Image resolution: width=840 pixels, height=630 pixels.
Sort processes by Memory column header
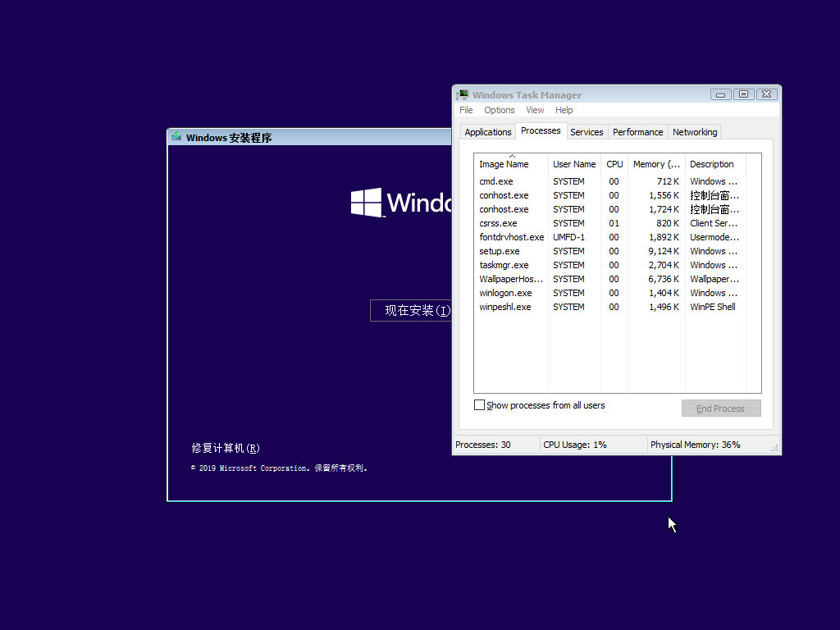[x=656, y=164]
